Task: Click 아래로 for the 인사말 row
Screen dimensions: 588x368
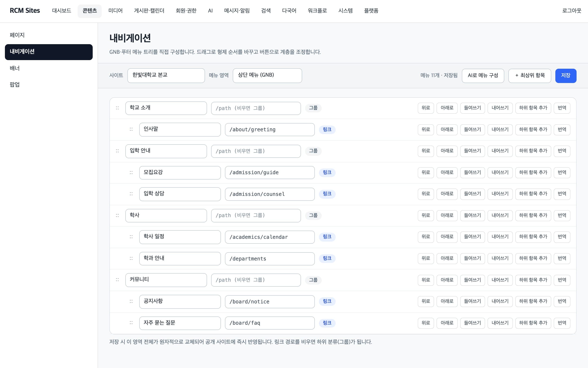Action: (447, 129)
